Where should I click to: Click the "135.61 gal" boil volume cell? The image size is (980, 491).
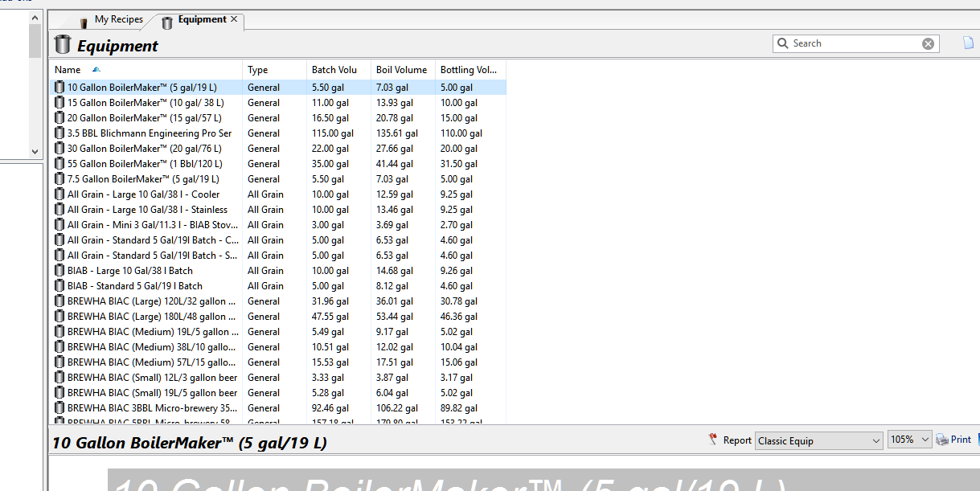click(x=397, y=133)
